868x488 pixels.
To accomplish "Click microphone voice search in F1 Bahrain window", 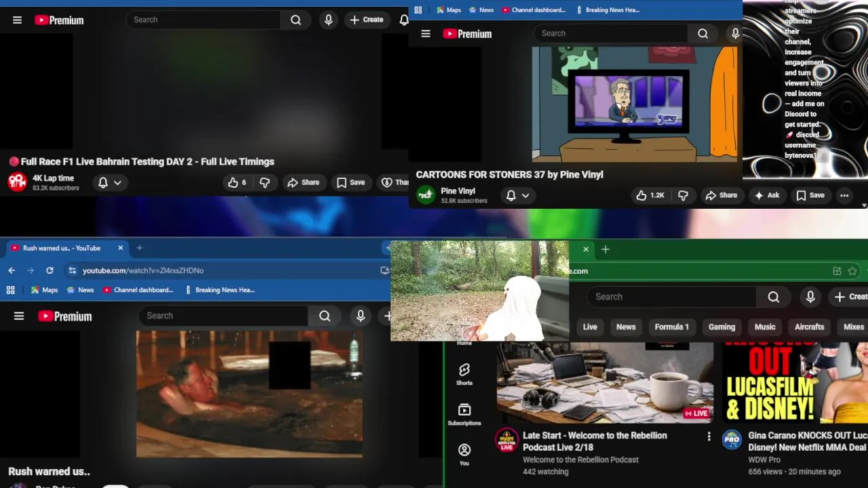I will click(x=329, y=20).
